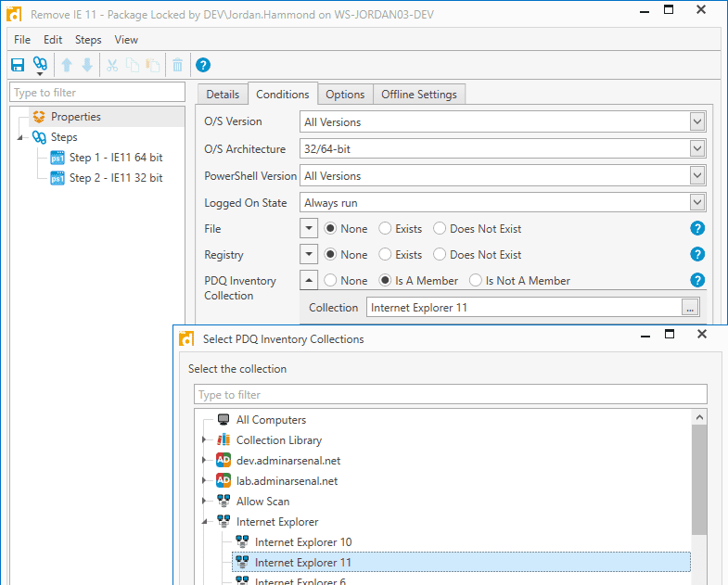Switch to the Options tab
728x585 pixels.
pyautogui.click(x=345, y=95)
